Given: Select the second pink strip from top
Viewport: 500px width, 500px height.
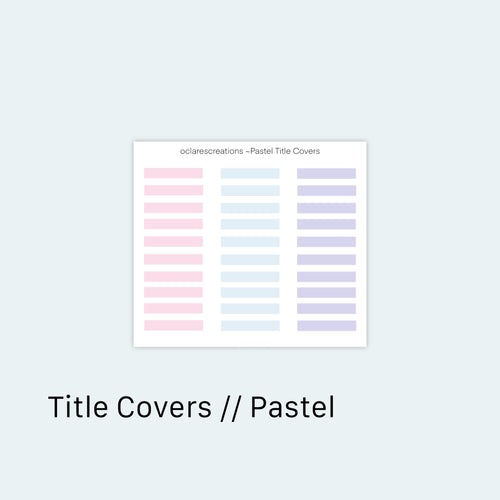Looking at the screenshot, I should (x=173, y=190).
